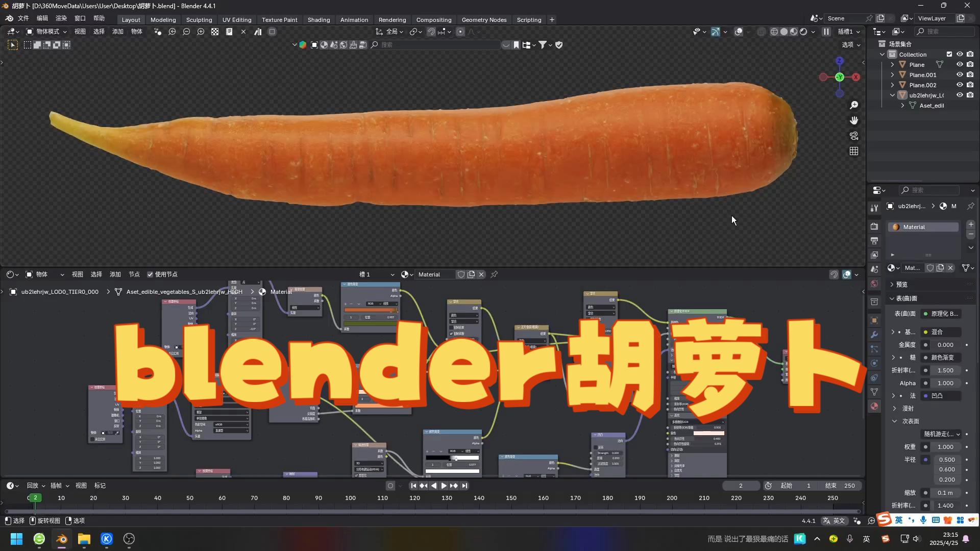Image resolution: width=980 pixels, height=551 pixels.
Task: Open Modifiers wrench tab
Action: click(874, 335)
